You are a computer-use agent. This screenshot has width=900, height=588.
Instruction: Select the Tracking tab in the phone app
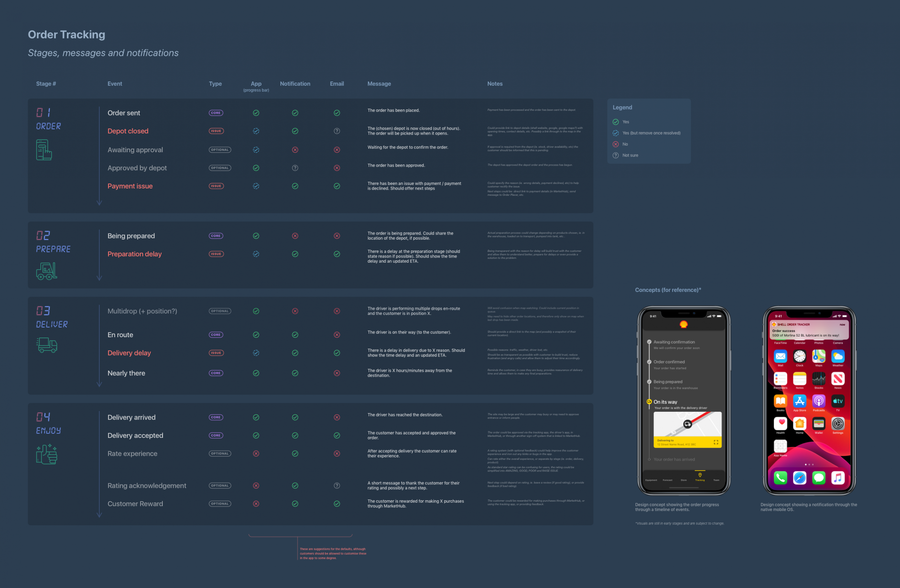(699, 476)
